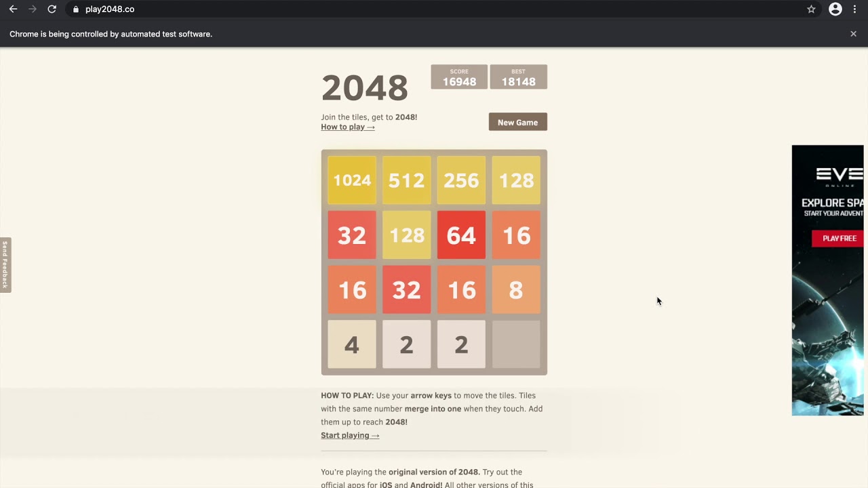The height and width of the screenshot is (488, 868).
Task: Click the 32 tile in the third row
Action: coord(406,289)
